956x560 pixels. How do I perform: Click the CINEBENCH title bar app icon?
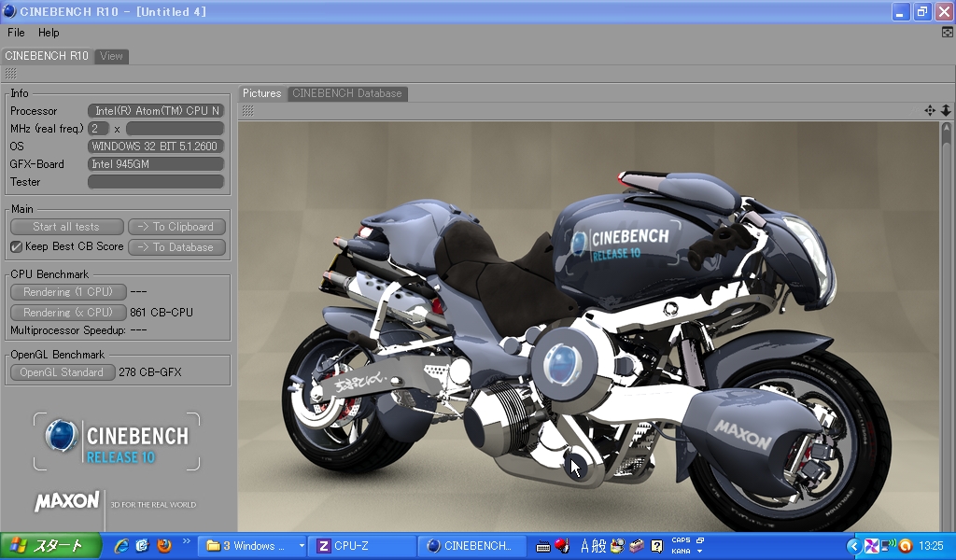[x=9, y=11]
